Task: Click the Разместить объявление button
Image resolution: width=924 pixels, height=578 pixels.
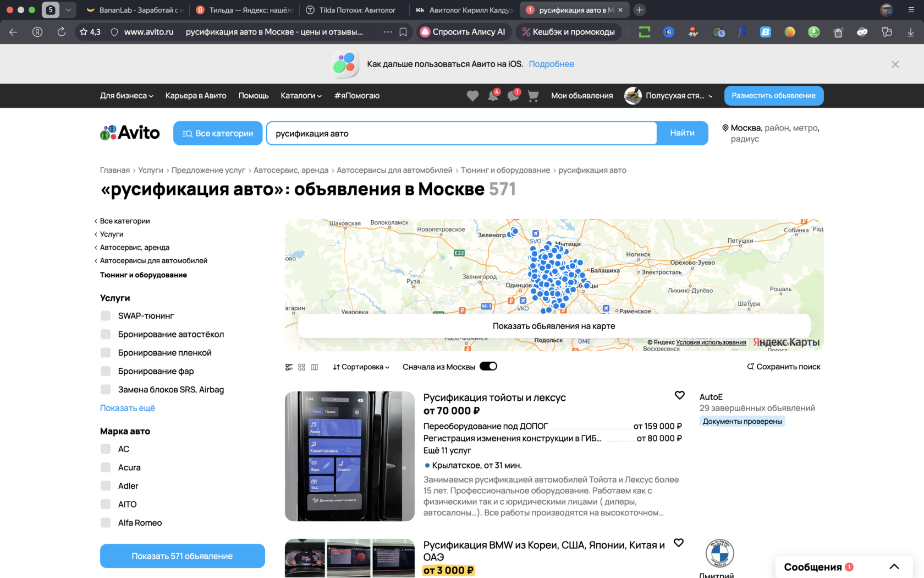Action: click(x=774, y=96)
